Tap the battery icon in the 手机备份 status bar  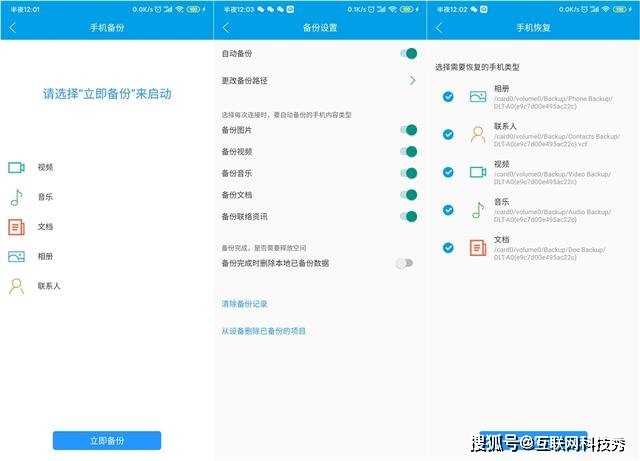click(x=193, y=9)
